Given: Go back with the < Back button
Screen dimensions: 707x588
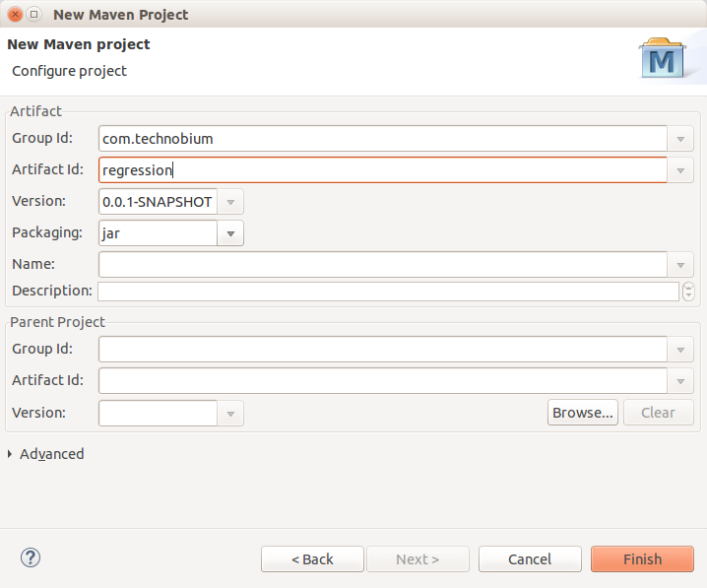Looking at the screenshot, I should tap(312, 559).
